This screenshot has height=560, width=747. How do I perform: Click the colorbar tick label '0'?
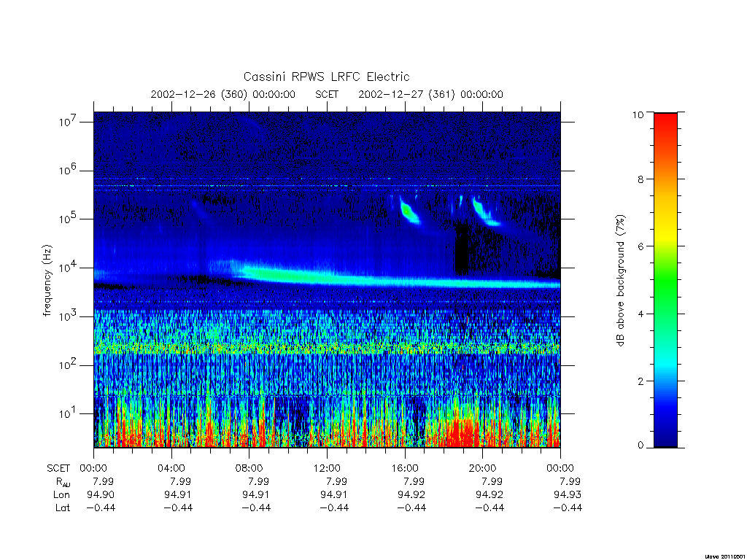pyautogui.click(x=640, y=446)
